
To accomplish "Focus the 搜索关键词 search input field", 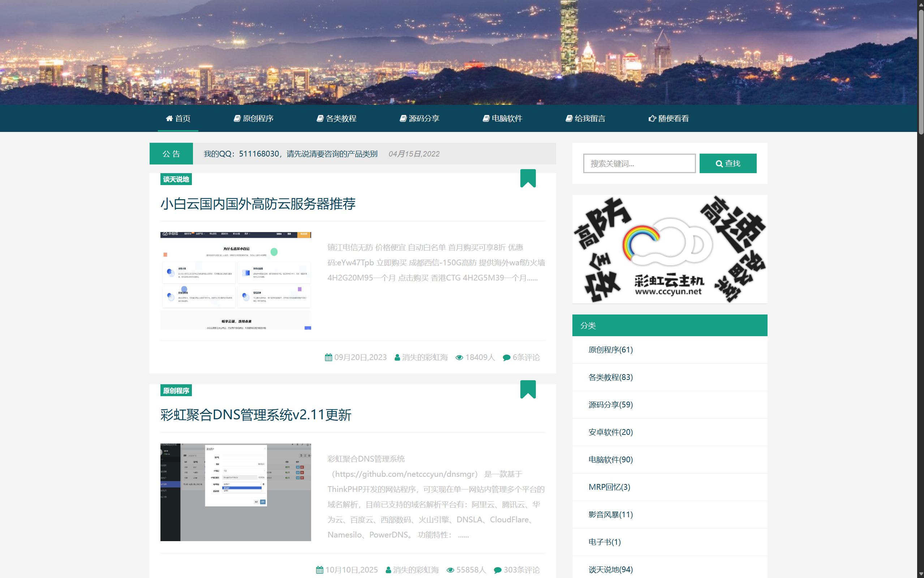I will 639,164.
